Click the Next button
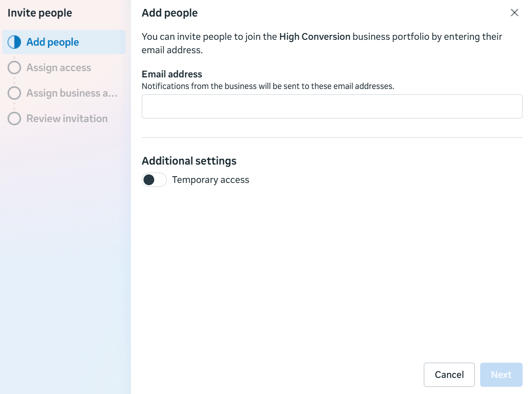This screenshot has width=532, height=394. click(501, 375)
